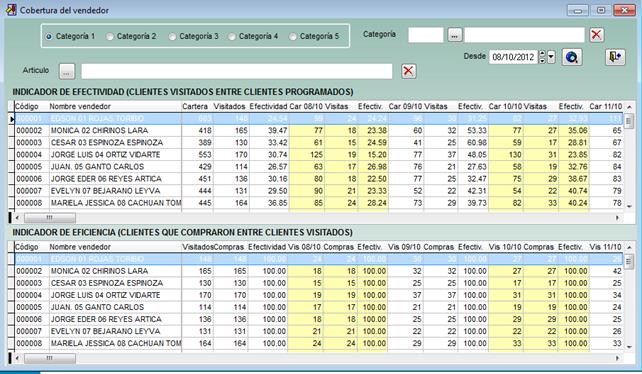The height and width of the screenshot is (374, 642).
Task: Open the Desde date dropdown calendar
Action: point(551,57)
